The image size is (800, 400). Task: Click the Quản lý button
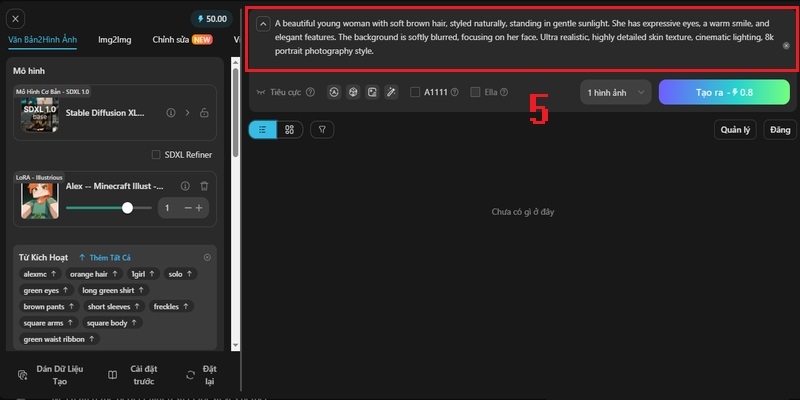[x=735, y=130]
